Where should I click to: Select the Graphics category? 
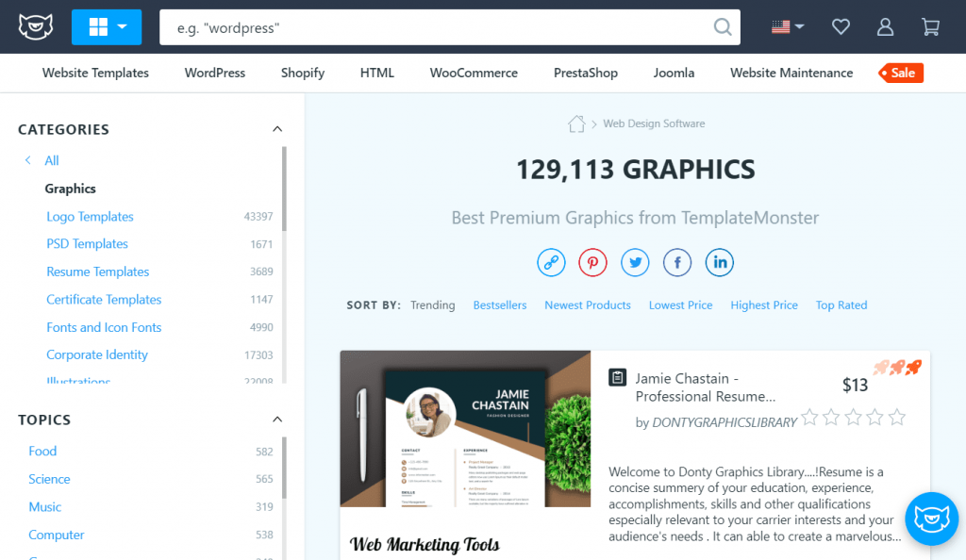[x=70, y=189]
